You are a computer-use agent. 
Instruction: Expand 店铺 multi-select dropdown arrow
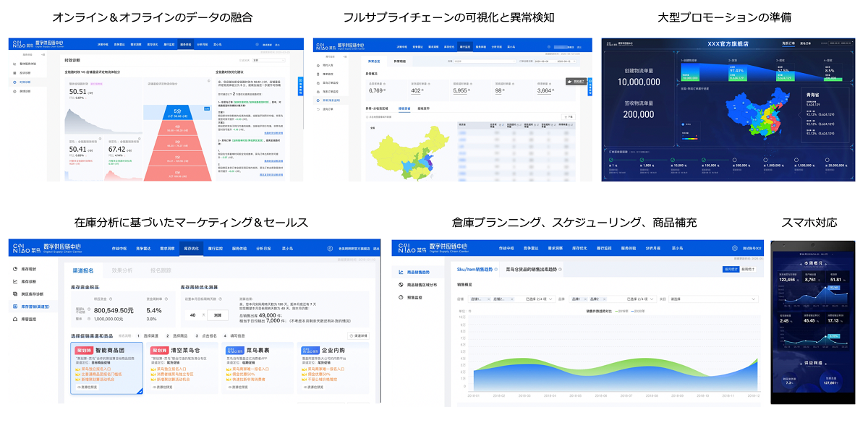552,299
